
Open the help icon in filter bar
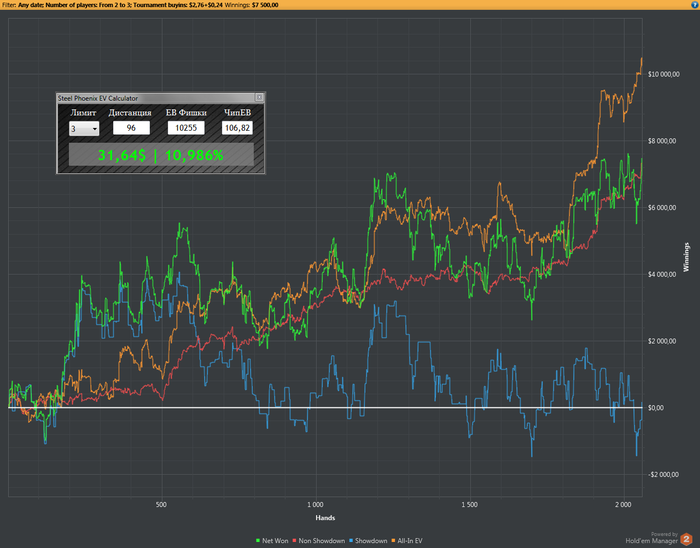coord(696,4)
